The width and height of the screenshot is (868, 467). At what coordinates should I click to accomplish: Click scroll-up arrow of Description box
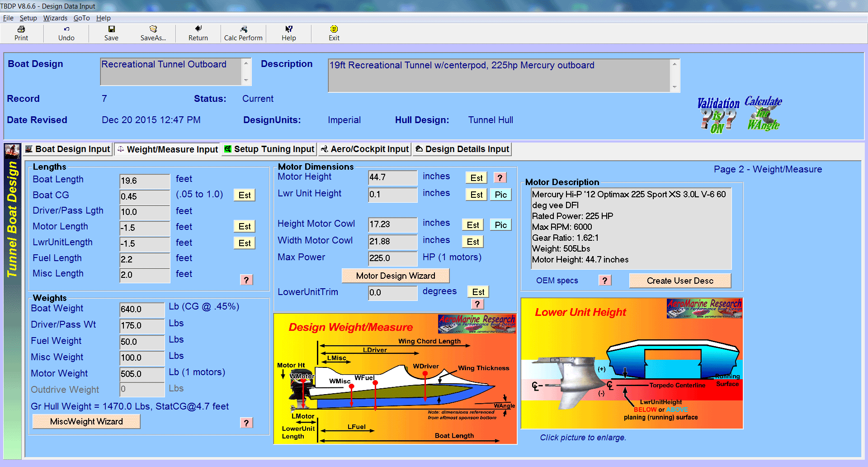(675, 64)
